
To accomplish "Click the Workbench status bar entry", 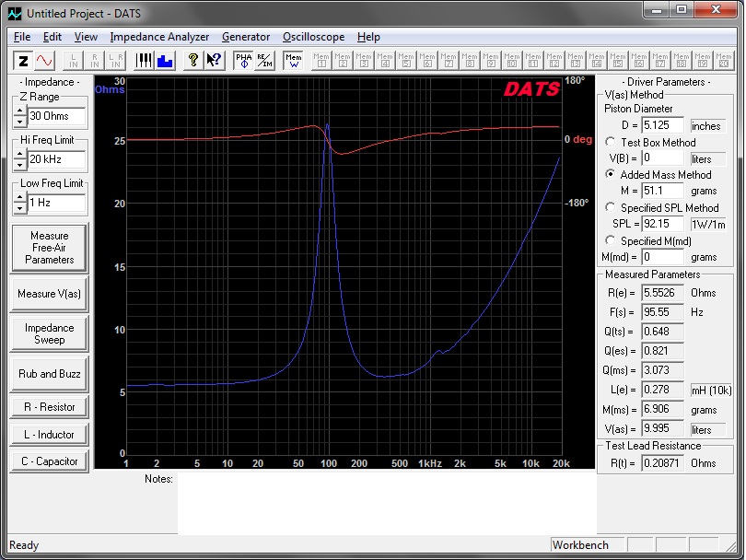I will (x=588, y=545).
